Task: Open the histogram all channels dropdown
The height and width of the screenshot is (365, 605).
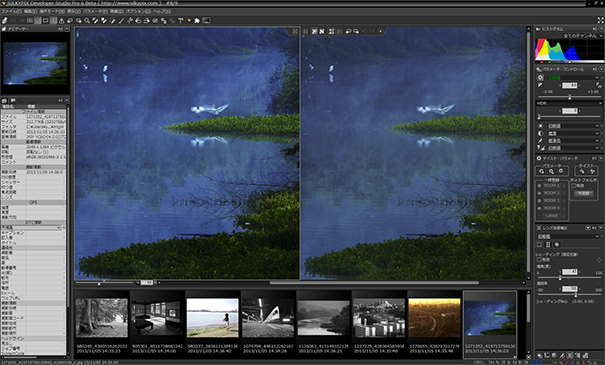Action: [582, 35]
